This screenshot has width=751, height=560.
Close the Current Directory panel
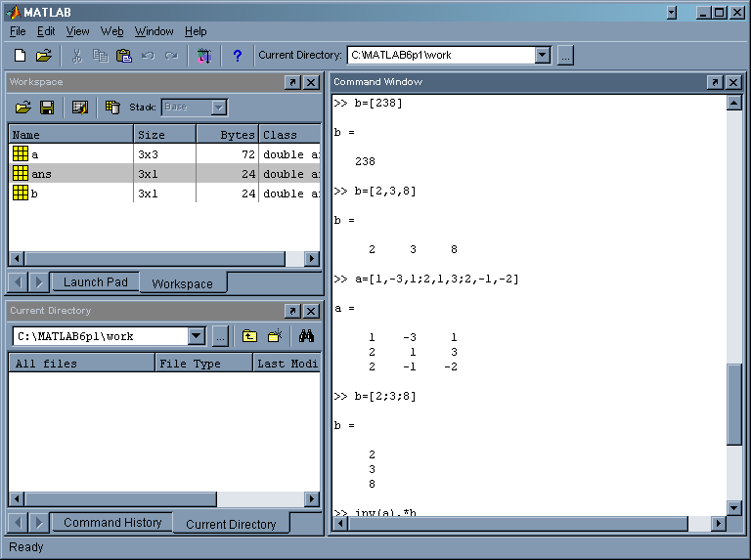[311, 311]
